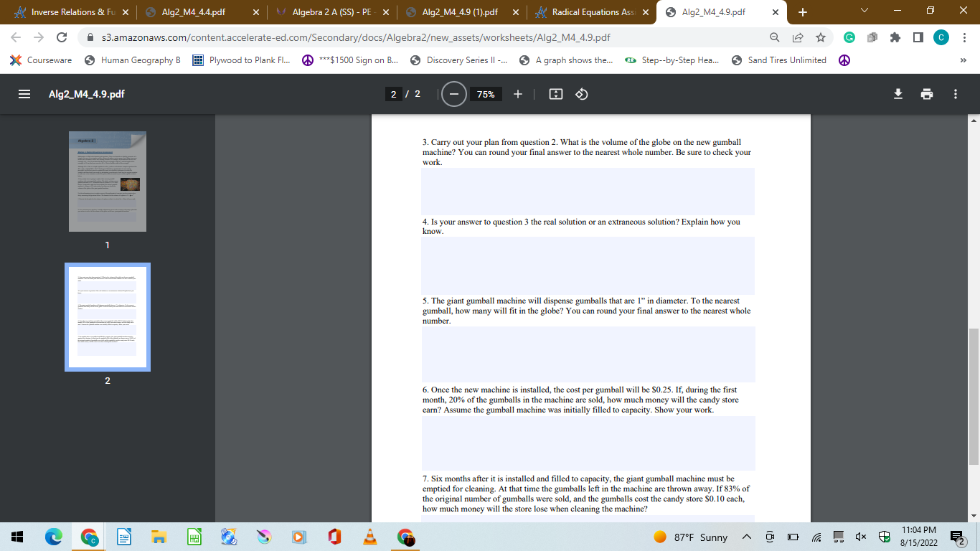Open the Courseware bookmark
Screen dimensions: 980x551
tap(41, 60)
